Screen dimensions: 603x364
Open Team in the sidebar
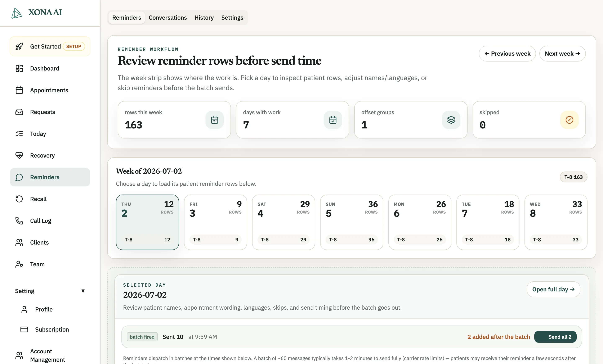coord(50,264)
